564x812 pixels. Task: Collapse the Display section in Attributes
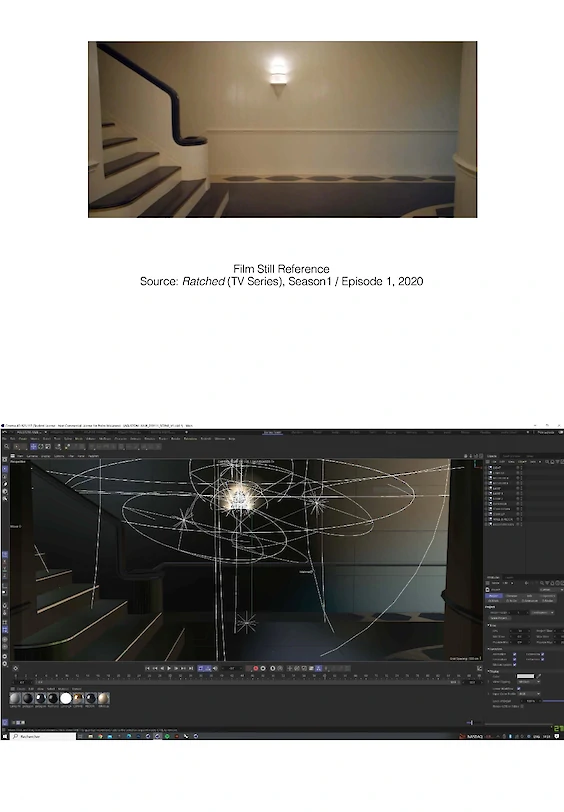point(488,671)
